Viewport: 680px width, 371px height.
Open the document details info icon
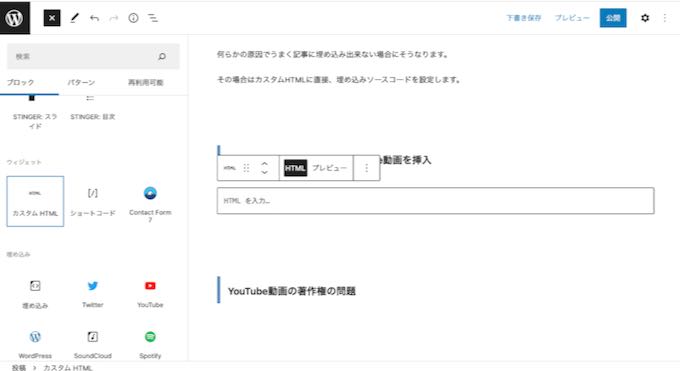coord(133,18)
